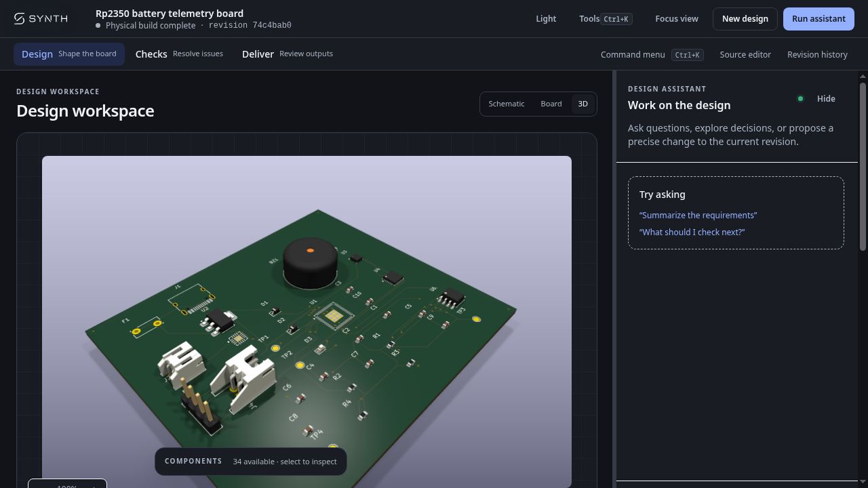Open the Command menu
Viewport: 868px width, 488px height.
tap(652, 54)
